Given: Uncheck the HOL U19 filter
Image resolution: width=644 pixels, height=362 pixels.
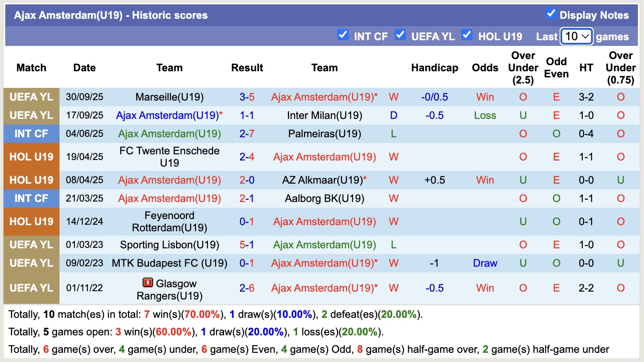Looking at the screenshot, I should coord(467,35).
